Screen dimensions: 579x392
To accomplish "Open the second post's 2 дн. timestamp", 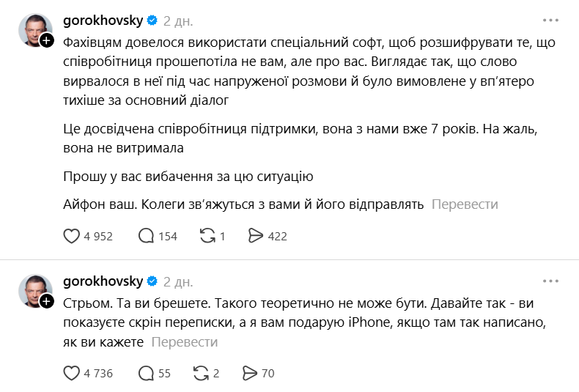I will pyautogui.click(x=178, y=282).
